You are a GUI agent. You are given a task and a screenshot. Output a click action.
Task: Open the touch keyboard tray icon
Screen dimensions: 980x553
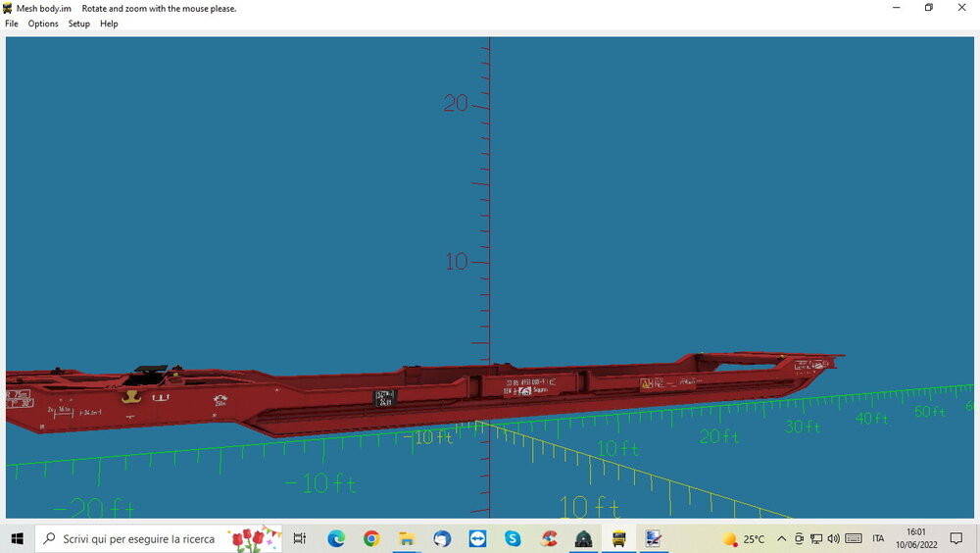854,538
